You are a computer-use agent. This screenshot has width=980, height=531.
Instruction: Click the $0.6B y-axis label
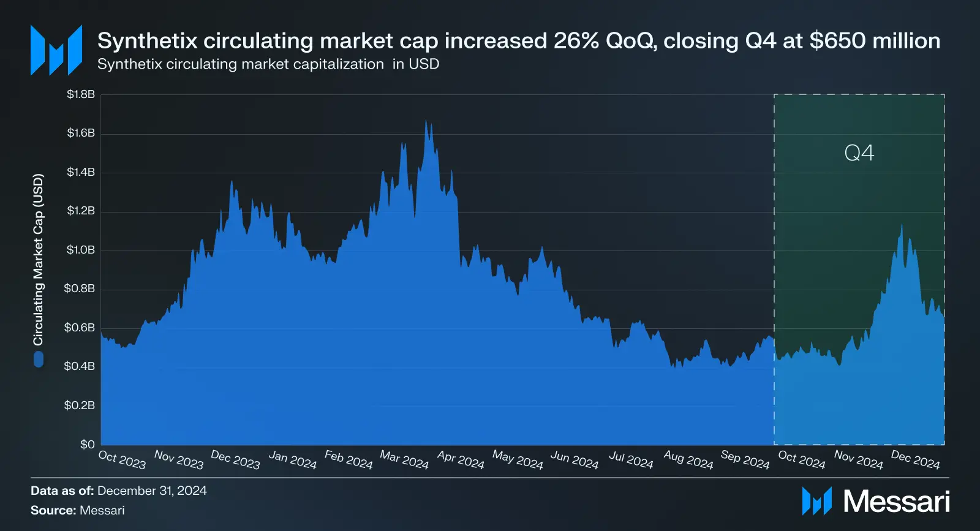click(81, 328)
